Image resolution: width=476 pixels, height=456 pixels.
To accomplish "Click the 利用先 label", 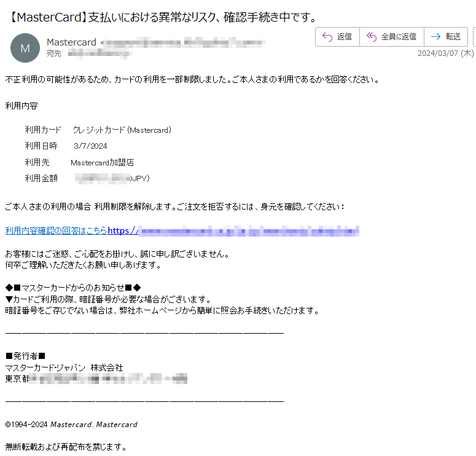I will pyautogui.click(x=37, y=162).
